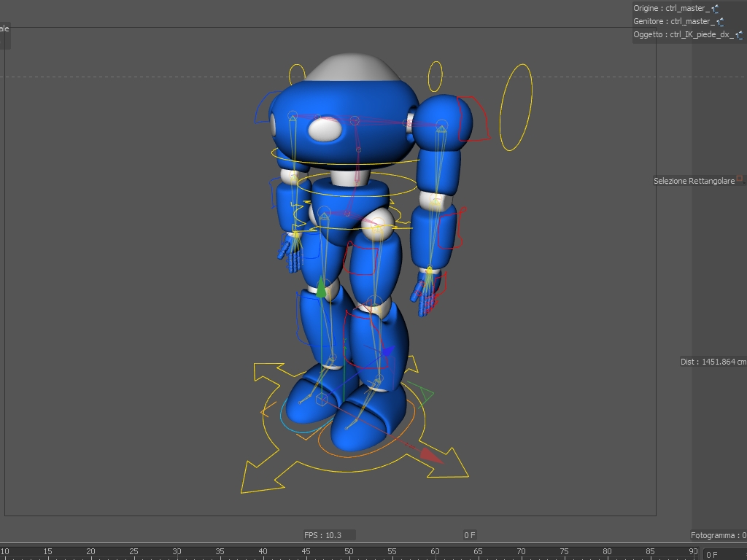Click the Origine : ctrl_master_ HUD label
This screenshot has width=747, height=560.
point(671,8)
